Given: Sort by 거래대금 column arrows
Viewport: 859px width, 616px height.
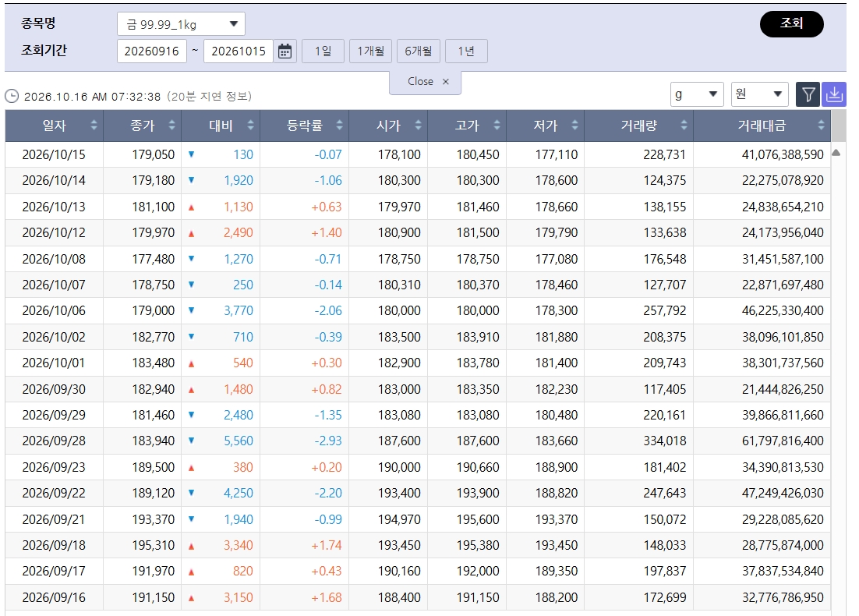Looking at the screenshot, I should pos(821,126).
